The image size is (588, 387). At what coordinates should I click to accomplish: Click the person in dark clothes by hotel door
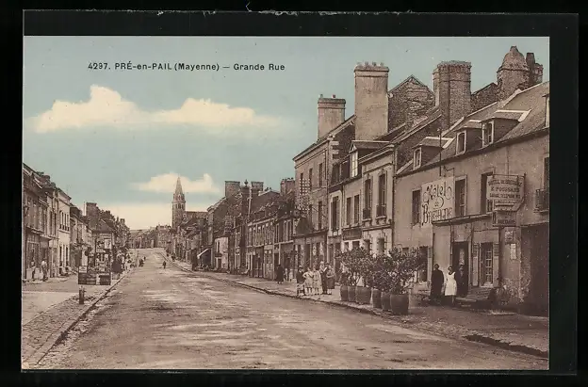(x=436, y=282)
